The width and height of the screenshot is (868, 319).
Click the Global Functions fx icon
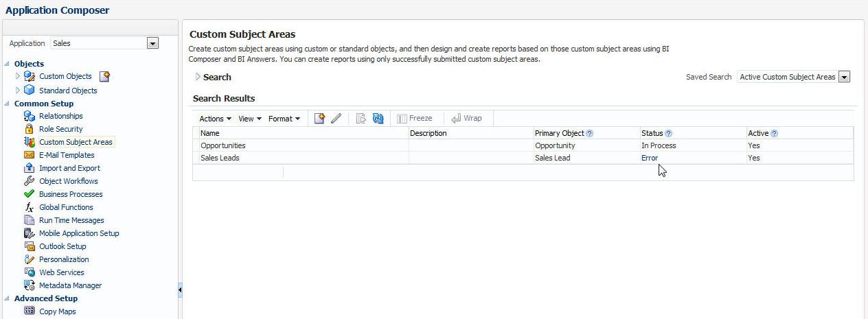tap(29, 207)
